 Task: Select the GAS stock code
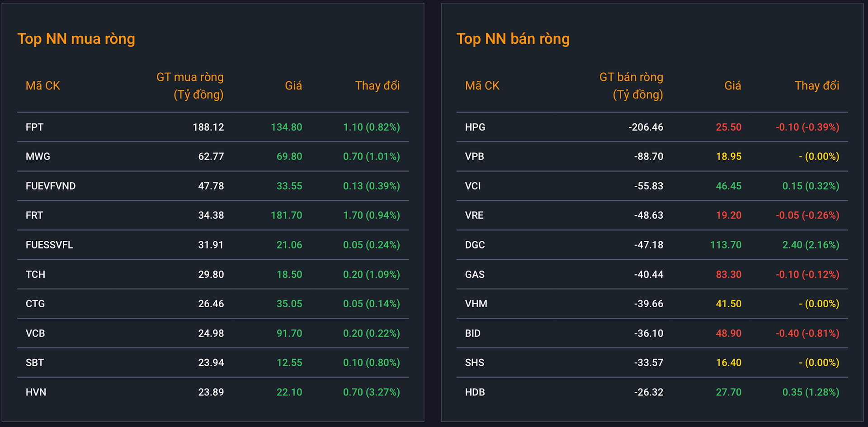coord(475,275)
